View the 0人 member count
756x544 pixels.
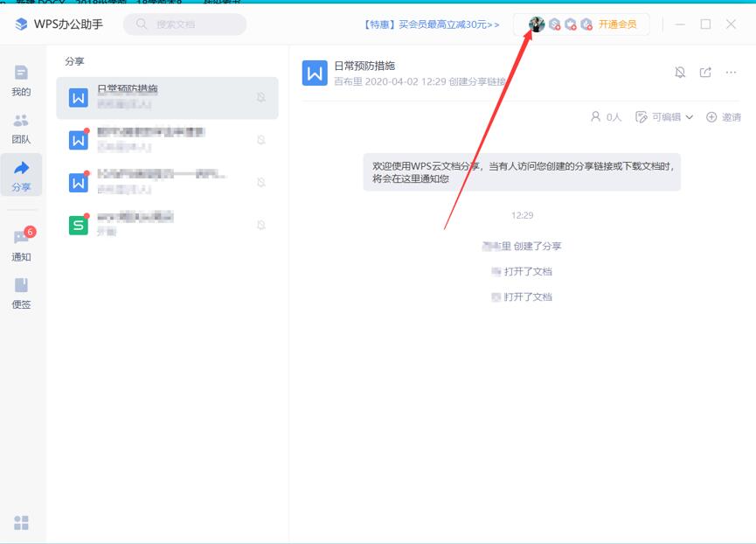(606, 117)
